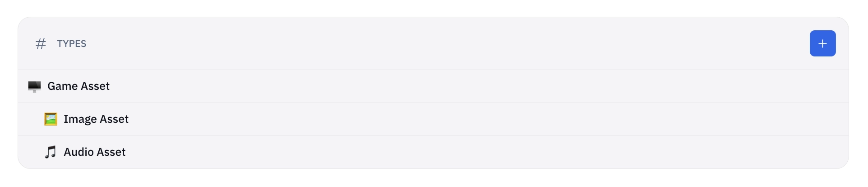Choose the emoji icon of Image Asset

tap(51, 119)
